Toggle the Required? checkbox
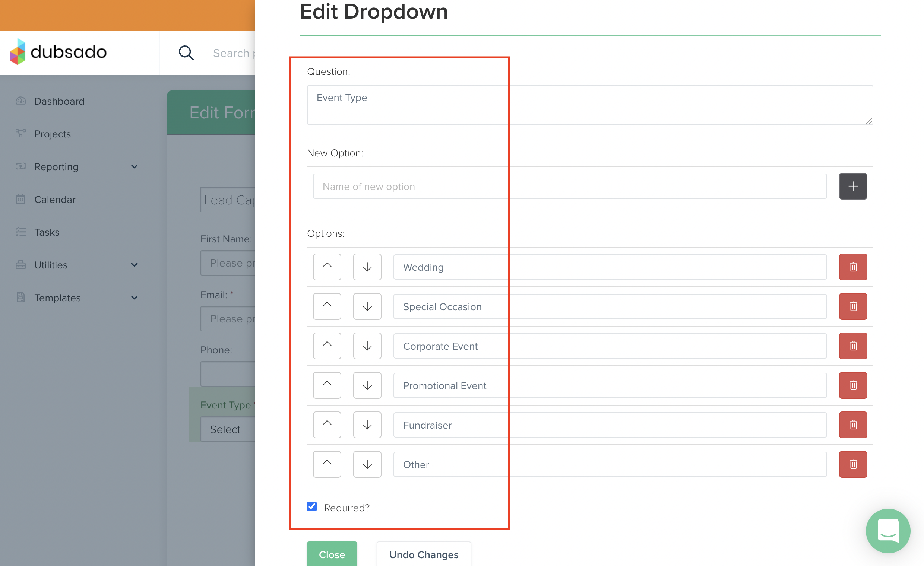 coord(311,506)
